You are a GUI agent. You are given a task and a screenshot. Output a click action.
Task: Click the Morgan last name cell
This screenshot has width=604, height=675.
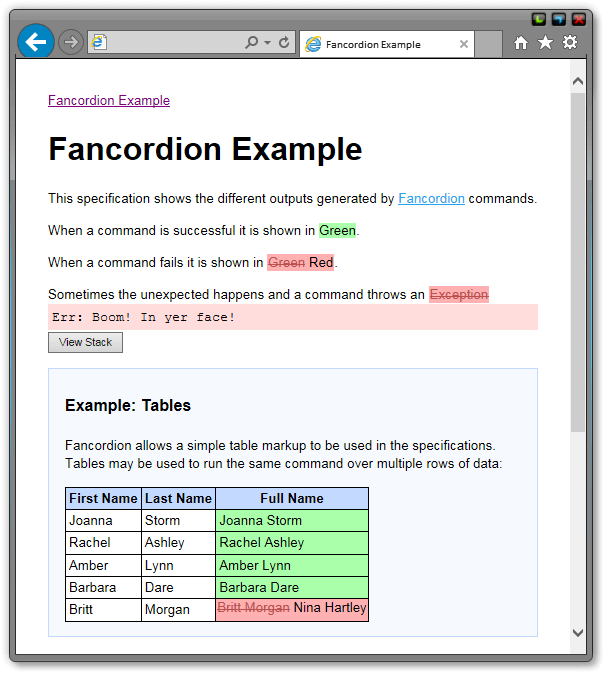(178, 610)
